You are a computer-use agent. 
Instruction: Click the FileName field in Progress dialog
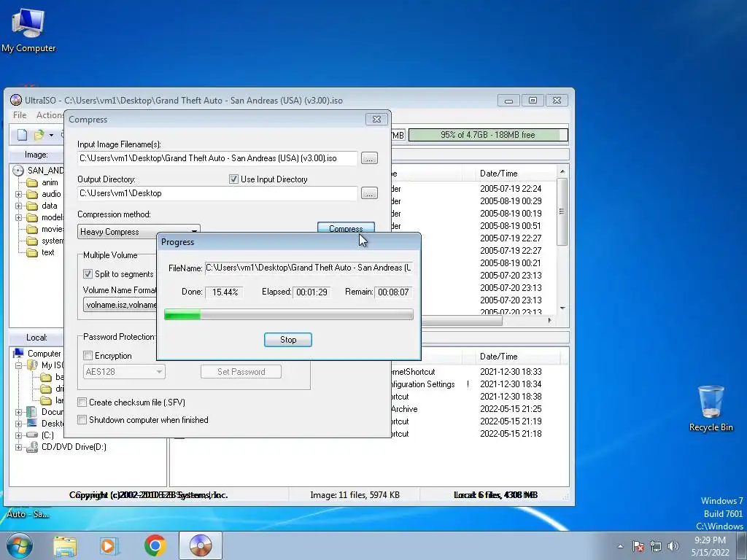(309, 268)
